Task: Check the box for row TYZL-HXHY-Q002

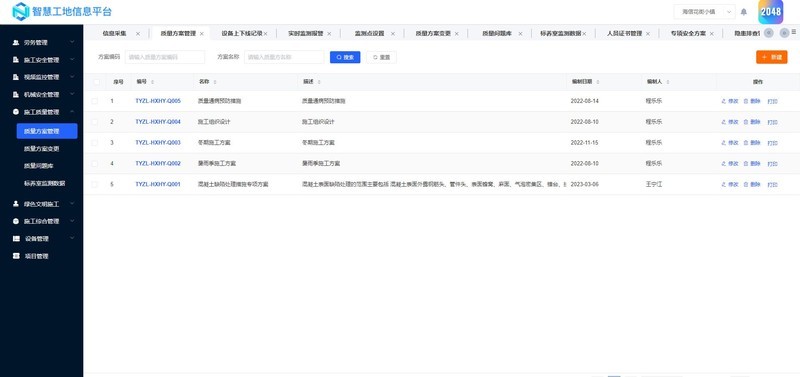Action: point(94,164)
